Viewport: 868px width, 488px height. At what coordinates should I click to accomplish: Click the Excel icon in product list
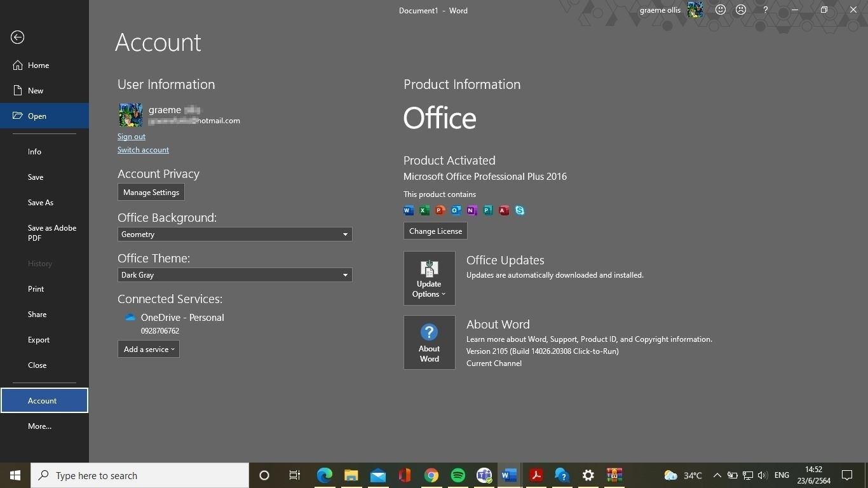click(424, 210)
